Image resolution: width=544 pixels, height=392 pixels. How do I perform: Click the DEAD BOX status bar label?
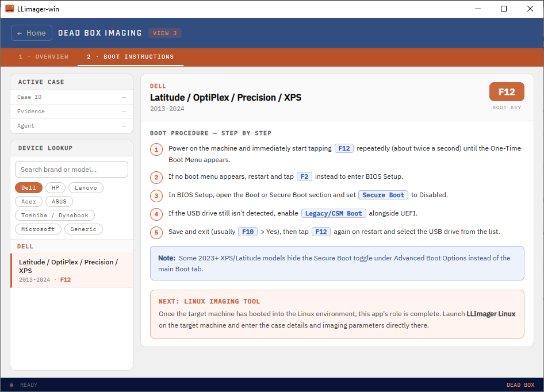pos(520,385)
